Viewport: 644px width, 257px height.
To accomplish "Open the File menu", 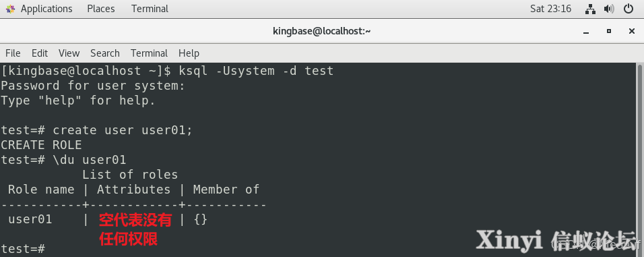I will point(13,53).
